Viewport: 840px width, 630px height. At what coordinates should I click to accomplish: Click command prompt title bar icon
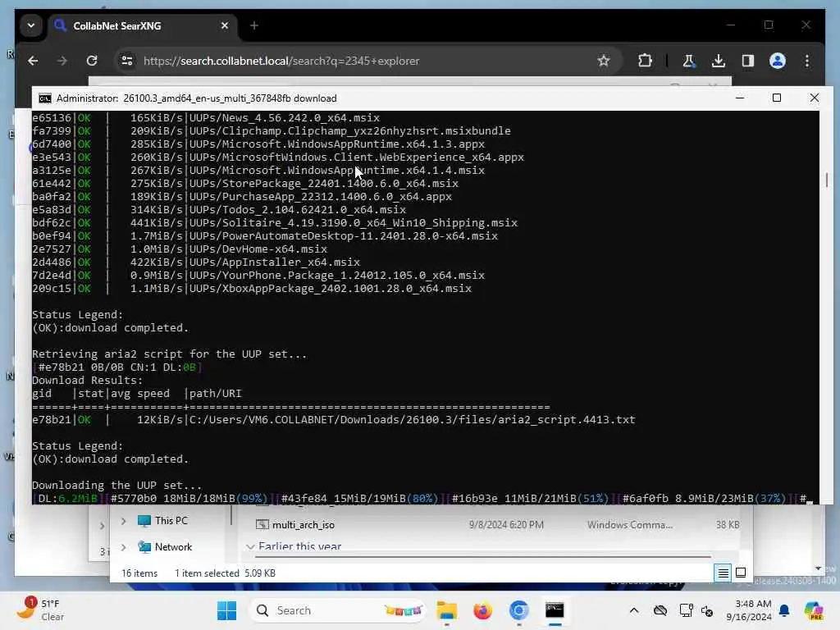click(45, 98)
